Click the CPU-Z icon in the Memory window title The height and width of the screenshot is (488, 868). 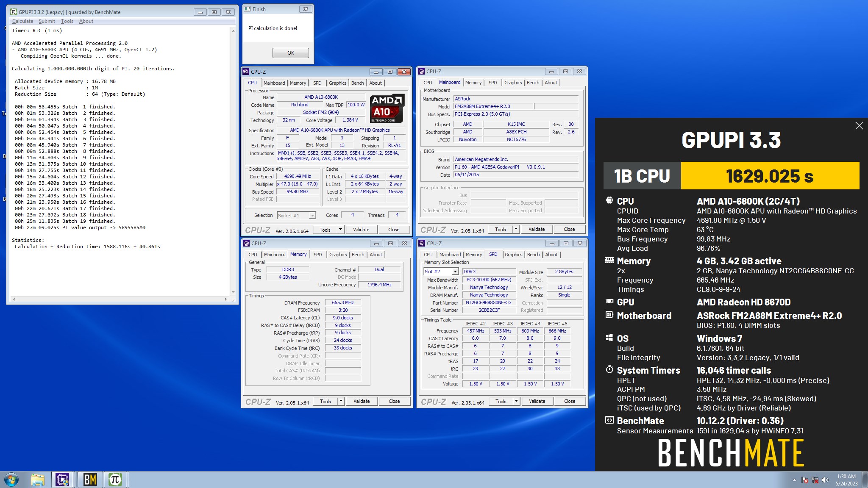(246, 243)
